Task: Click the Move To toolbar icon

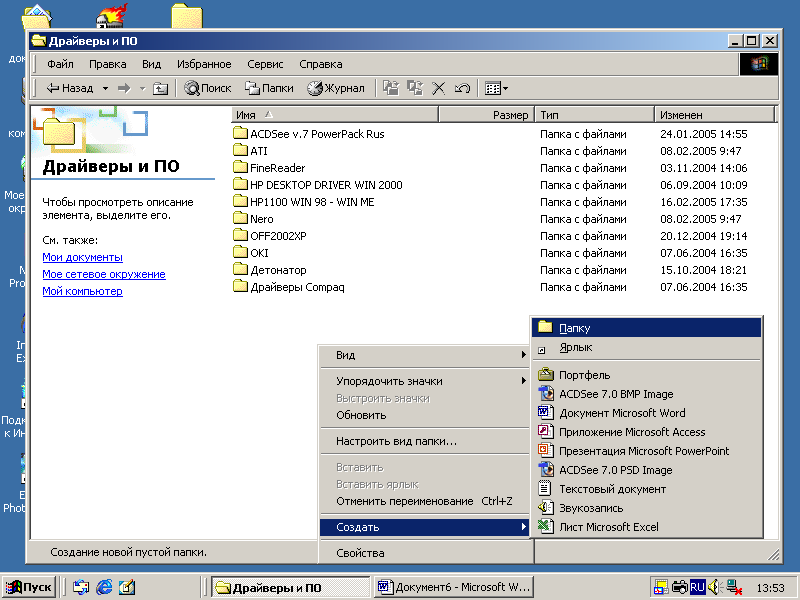Action: 391,88
